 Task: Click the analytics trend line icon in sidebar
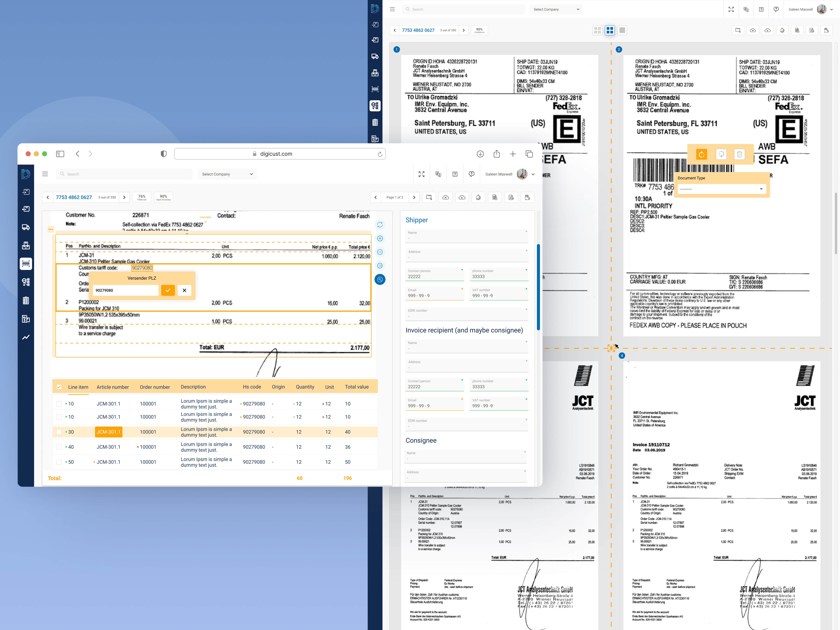click(x=26, y=337)
